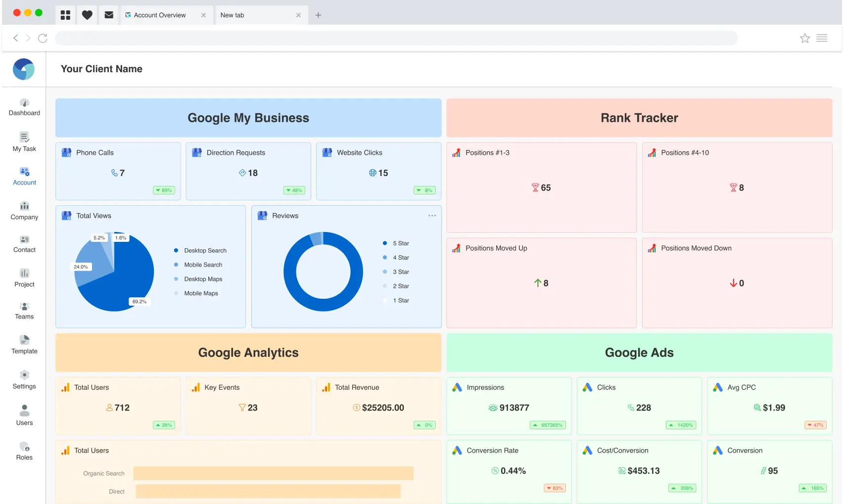Open Settings from the sidebar
Viewport: 844px width, 504px height.
point(24,379)
